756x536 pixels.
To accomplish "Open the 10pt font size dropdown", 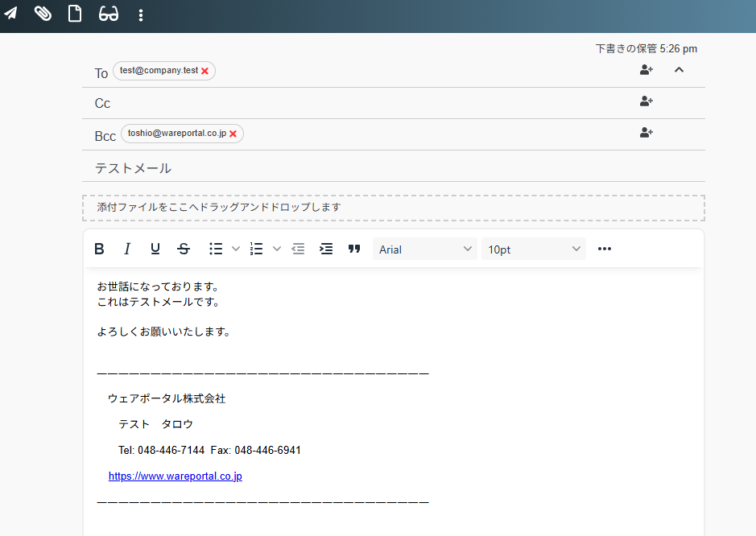I will 534,249.
